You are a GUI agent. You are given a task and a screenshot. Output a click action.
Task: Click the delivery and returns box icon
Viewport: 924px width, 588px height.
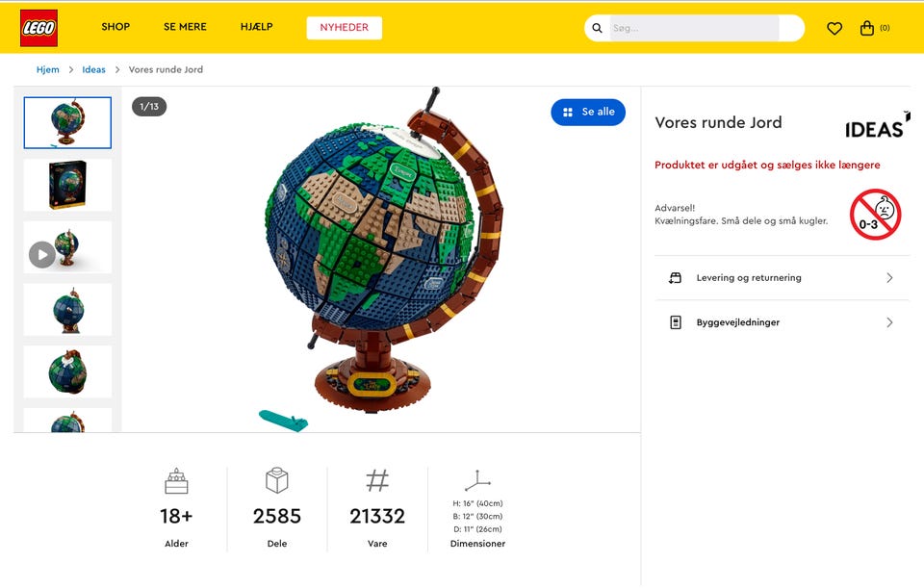676,278
